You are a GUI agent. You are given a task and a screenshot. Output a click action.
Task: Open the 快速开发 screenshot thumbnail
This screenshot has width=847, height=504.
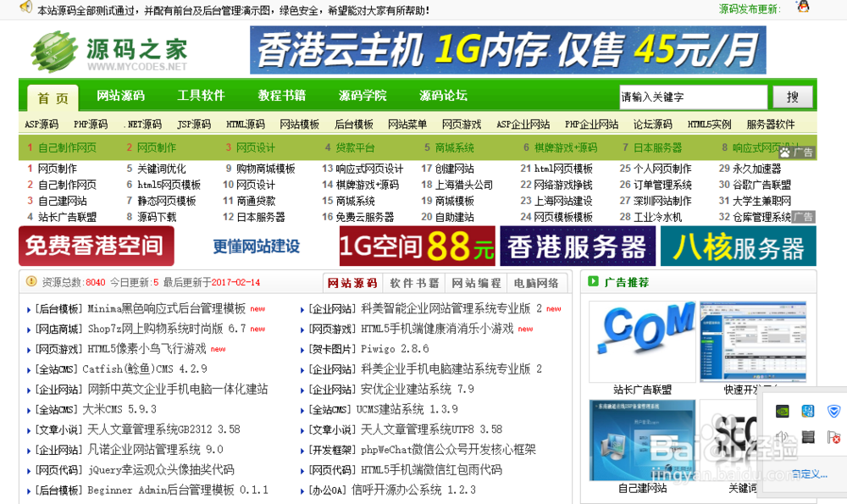pos(752,342)
